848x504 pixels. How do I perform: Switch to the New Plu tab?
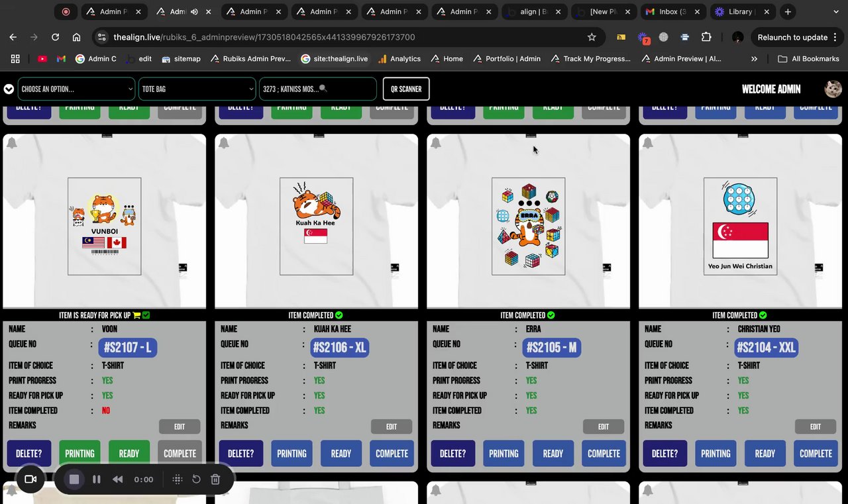click(603, 11)
